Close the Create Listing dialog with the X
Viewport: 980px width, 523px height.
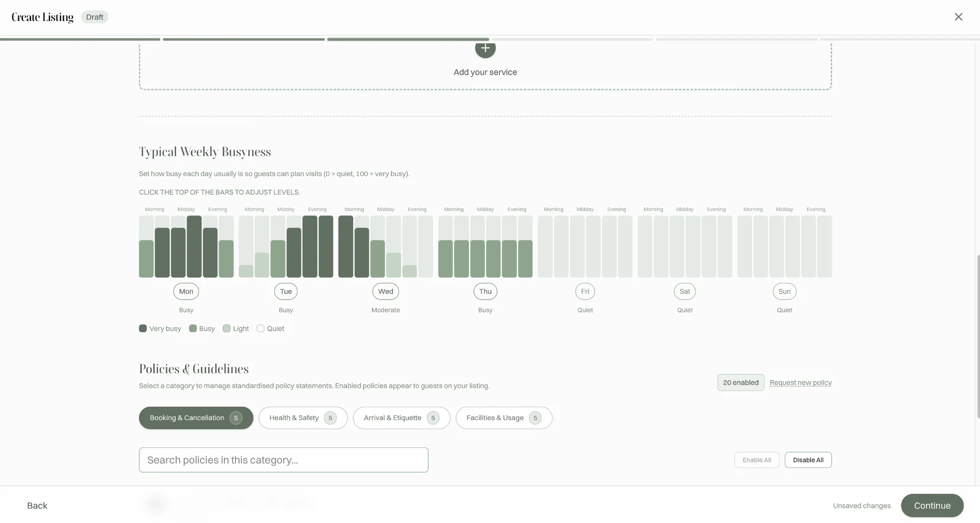click(x=958, y=17)
